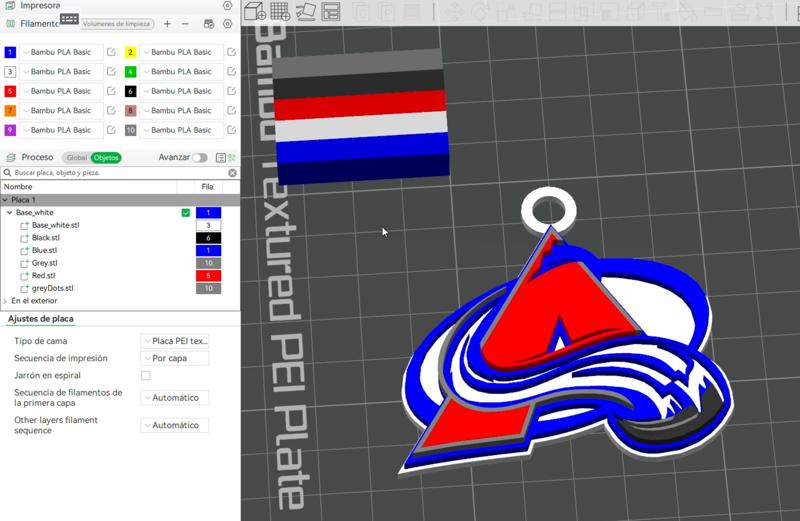Toggle printable checkbox for Base_white
Image resolution: width=800 pixels, height=521 pixels.
[x=186, y=213]
